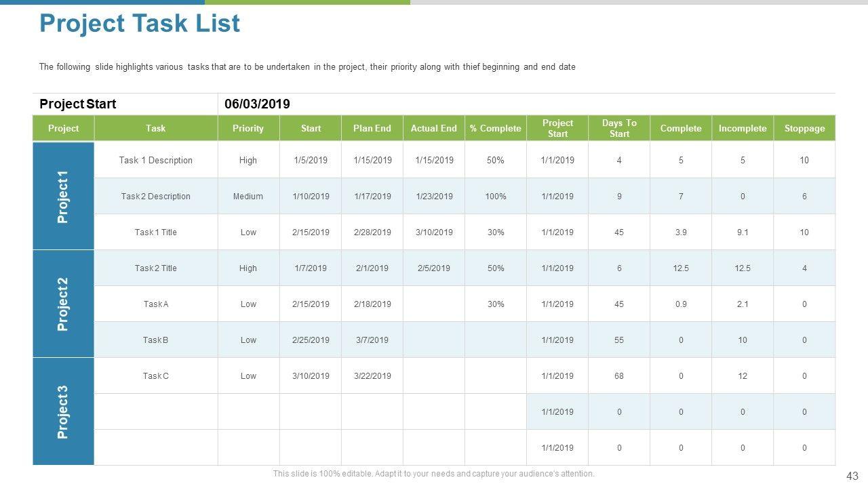Screen dimensions: 868x488
Task: Select the Medium priority cell
Action: tap(248, 197)
